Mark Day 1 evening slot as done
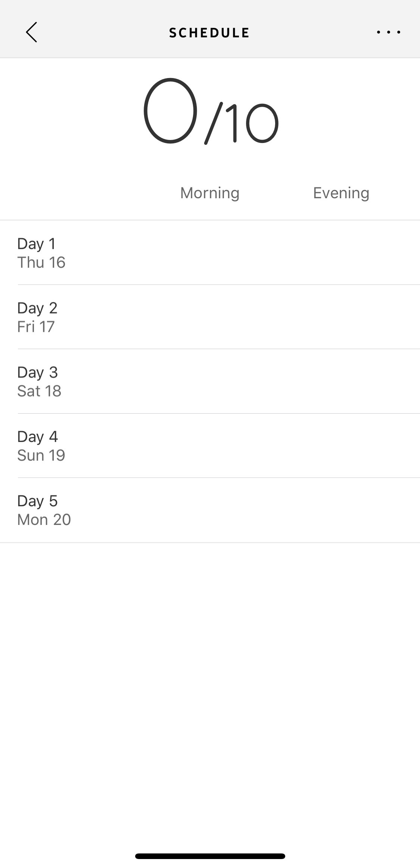Viewport: 420px width, 868px height. click(341, 253)
